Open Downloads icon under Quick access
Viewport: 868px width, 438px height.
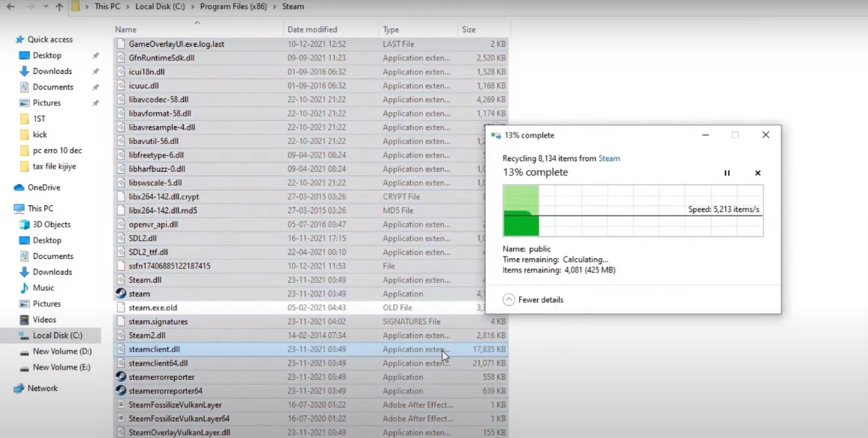pos(24,72)
